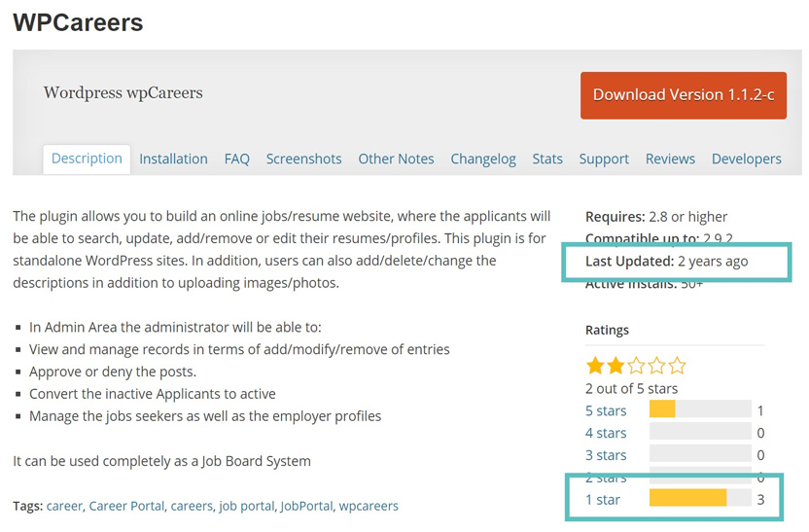The height and width of the screenshot is (532, 809).
Task: Click the 'careers' tag link
Action: [x=192, y=506]
